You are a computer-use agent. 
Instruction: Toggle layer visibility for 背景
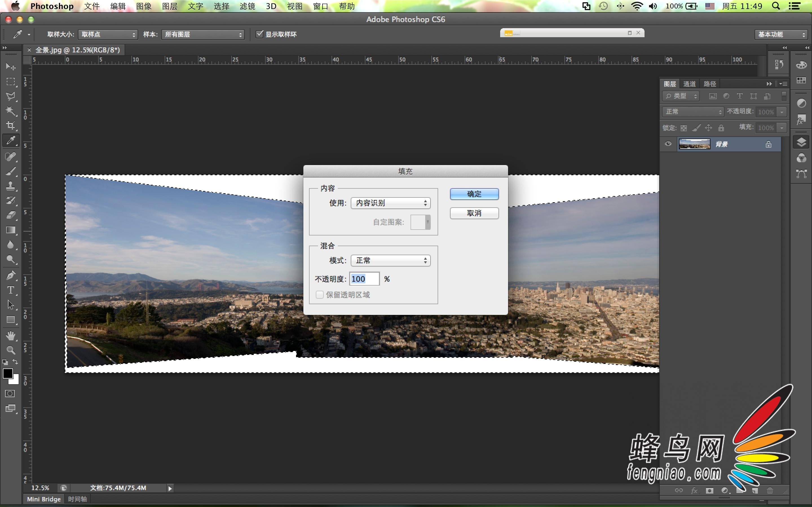[668, 144]
